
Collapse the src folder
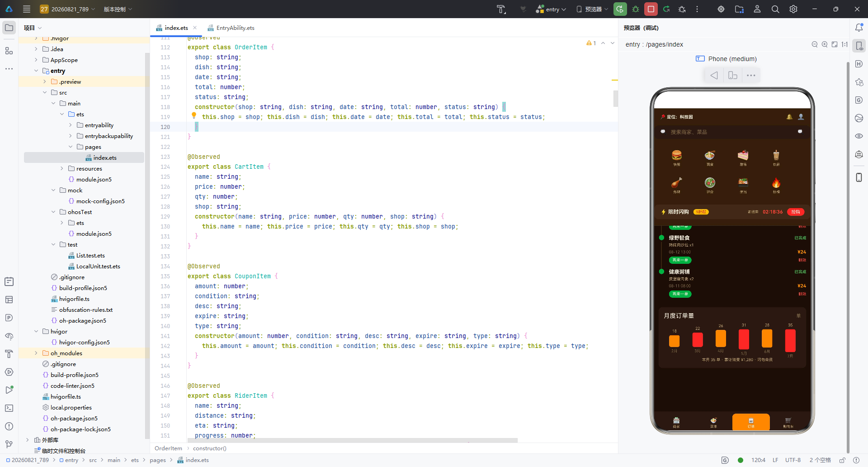(x=45, y=92)
